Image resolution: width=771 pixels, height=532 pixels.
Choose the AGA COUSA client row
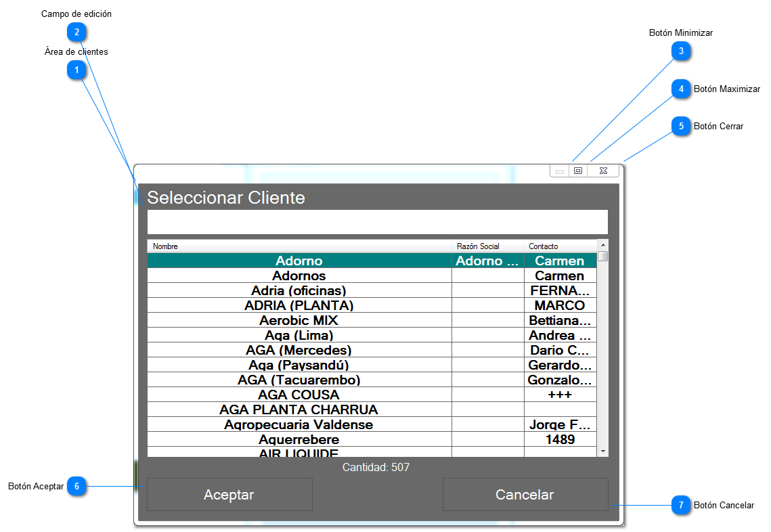[x=299, y=395]
